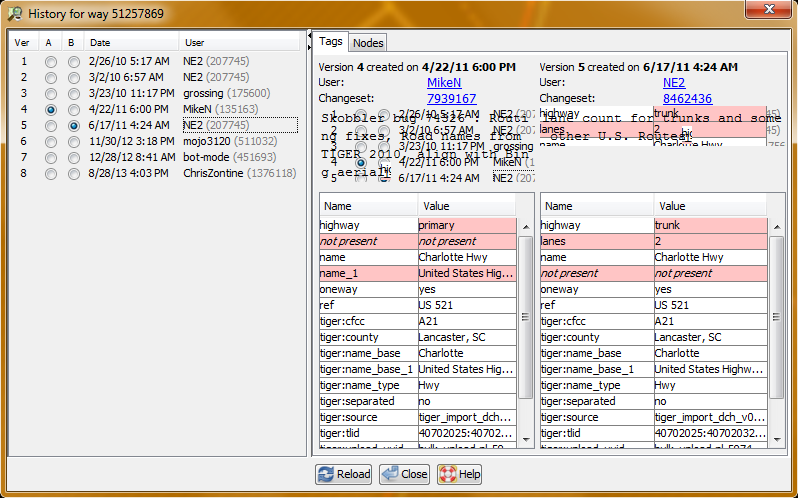798x498 pixels.
Task: Click the Date column header
Action: tap(131, 43)
